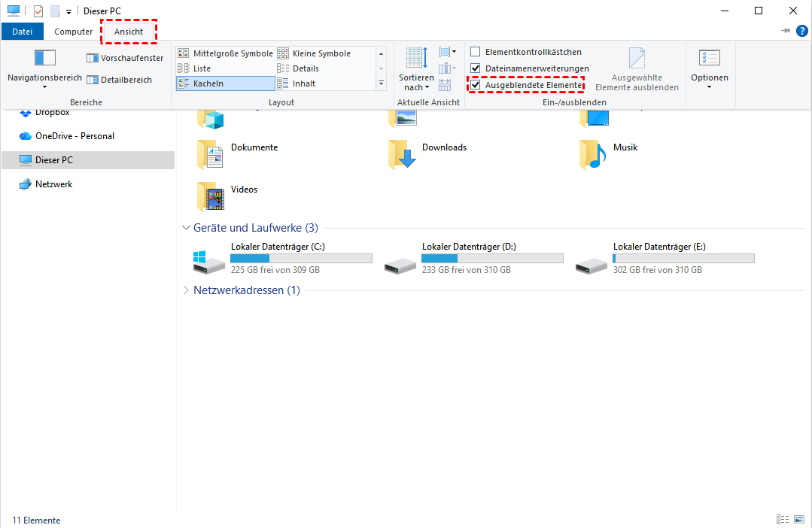Open the Datei menu tab
812x528 pixels.
pyautogui.click(x=22, y=32)
